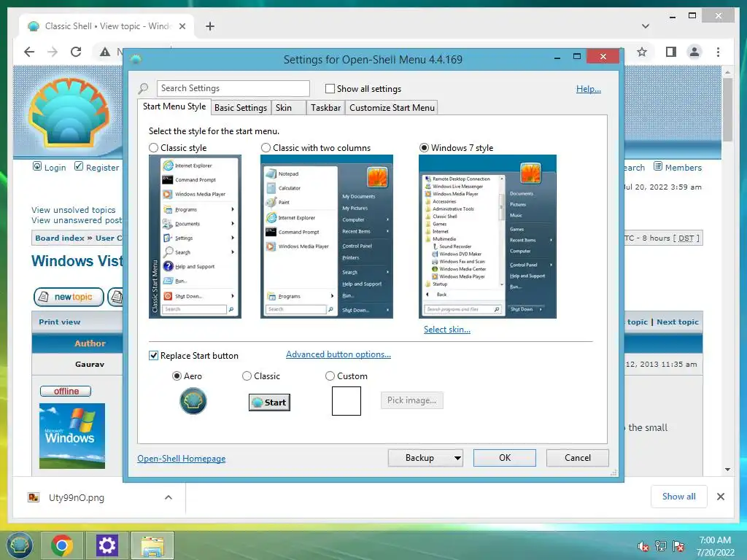Click the muted volume icon in the system tray
The height and width of the screenshot is (560, 747).
click(643, 546)
